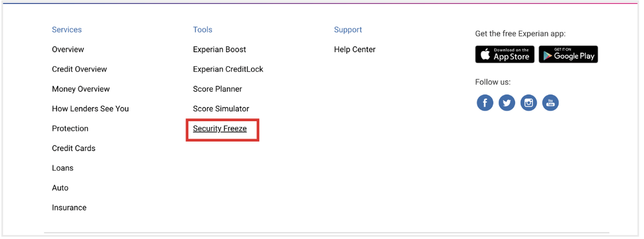
Task: Open the Facebook social icon
Action: pos(485,103)
